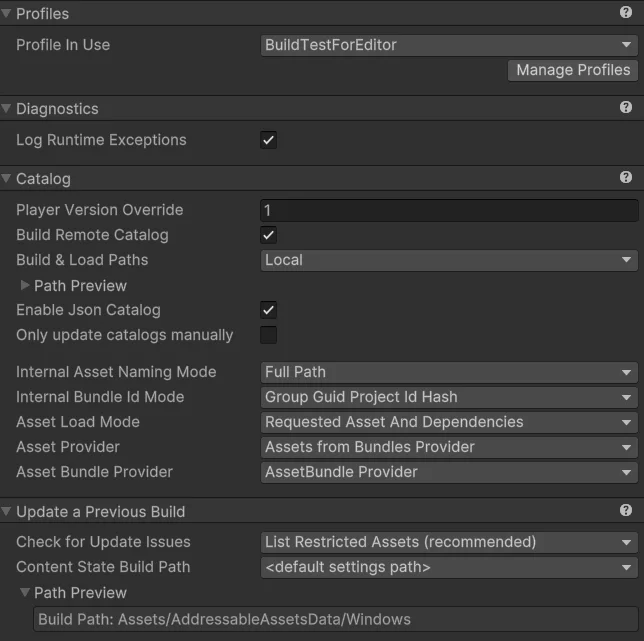The image size is (644, 641).
Task: Collapse the Update a Previous Build foldout
Action: point(6,511)
